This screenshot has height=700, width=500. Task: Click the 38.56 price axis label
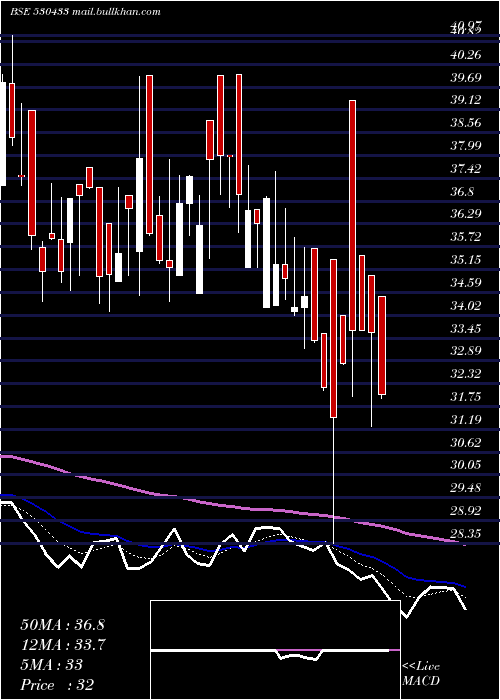tap(466, 123)
